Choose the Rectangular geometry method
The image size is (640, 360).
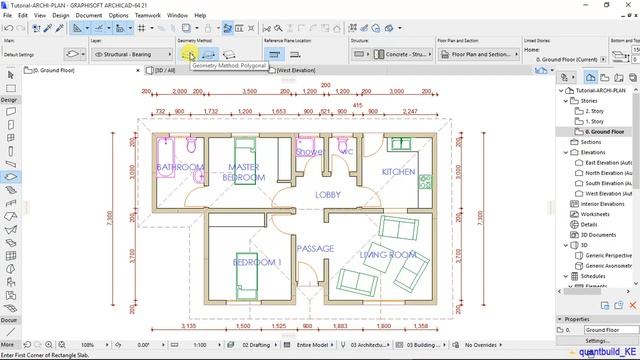[x=209, y=54]
